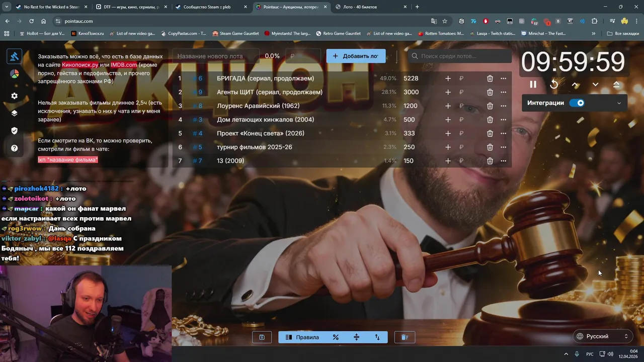Viewport: 644px width, 362px height.
Task: Open the help question mark icon
Action: [14, 148]
